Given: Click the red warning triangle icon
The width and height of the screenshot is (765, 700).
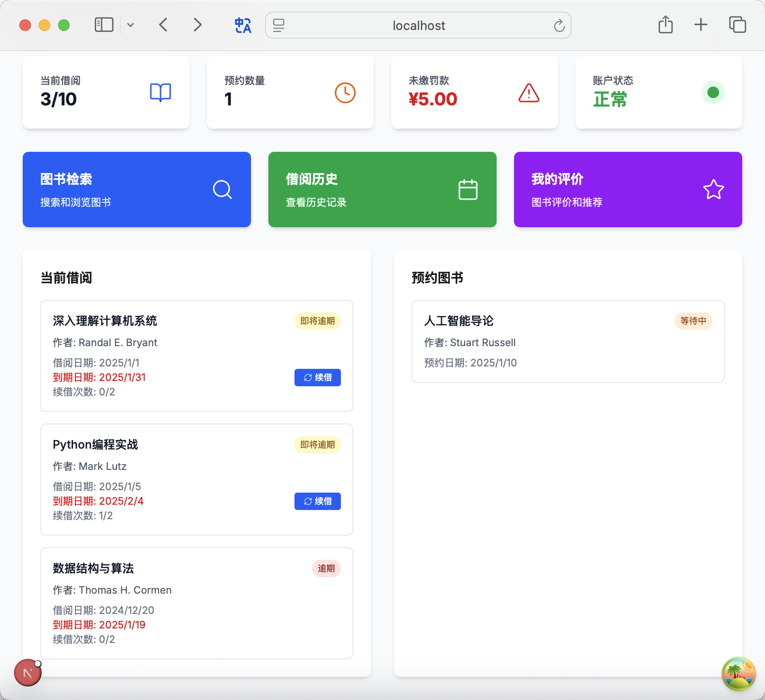Looking at the screenshot, I should coord(529,93).
